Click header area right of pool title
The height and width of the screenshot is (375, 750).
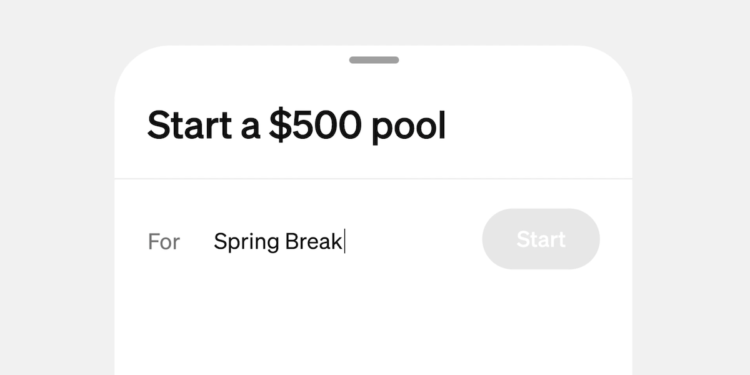pyautogui.click(x=538, y=125)
